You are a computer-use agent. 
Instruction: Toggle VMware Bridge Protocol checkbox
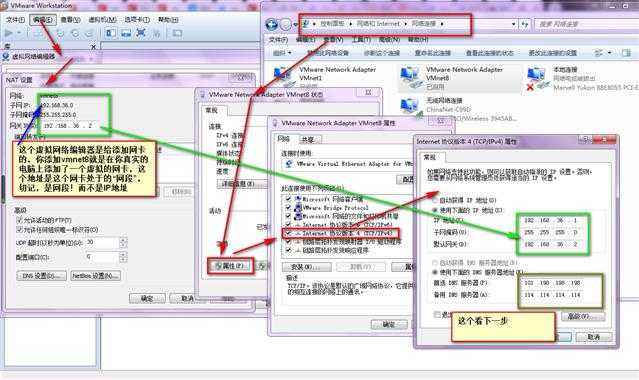click(289, 208)
